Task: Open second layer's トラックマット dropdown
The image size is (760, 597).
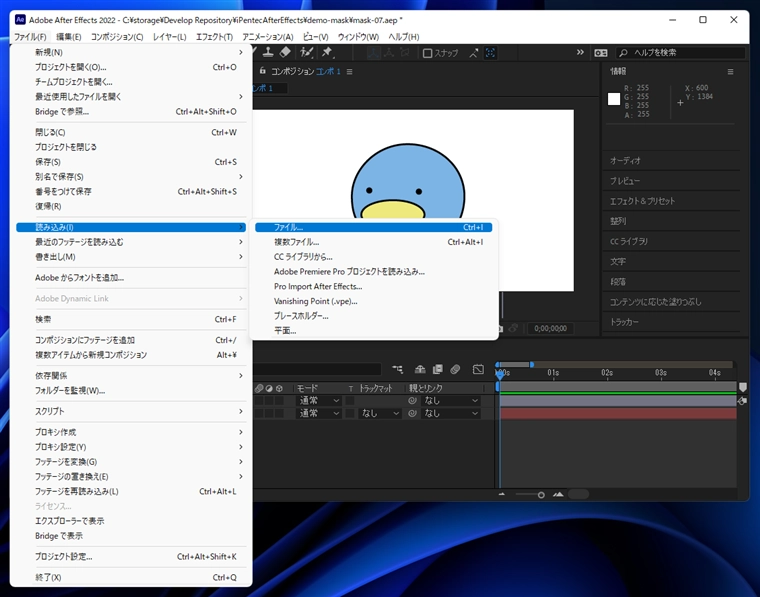Action: tap(380, 413)
